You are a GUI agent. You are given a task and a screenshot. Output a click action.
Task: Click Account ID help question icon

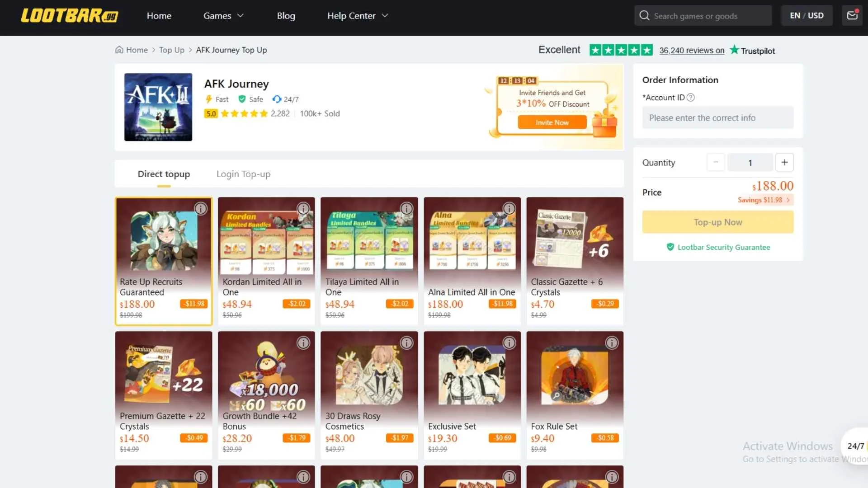(x=691, y=98)
